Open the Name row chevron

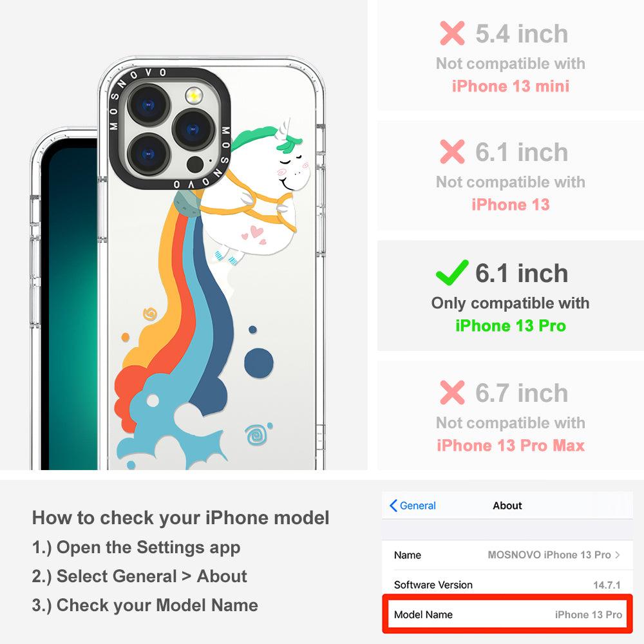[618, 555]
